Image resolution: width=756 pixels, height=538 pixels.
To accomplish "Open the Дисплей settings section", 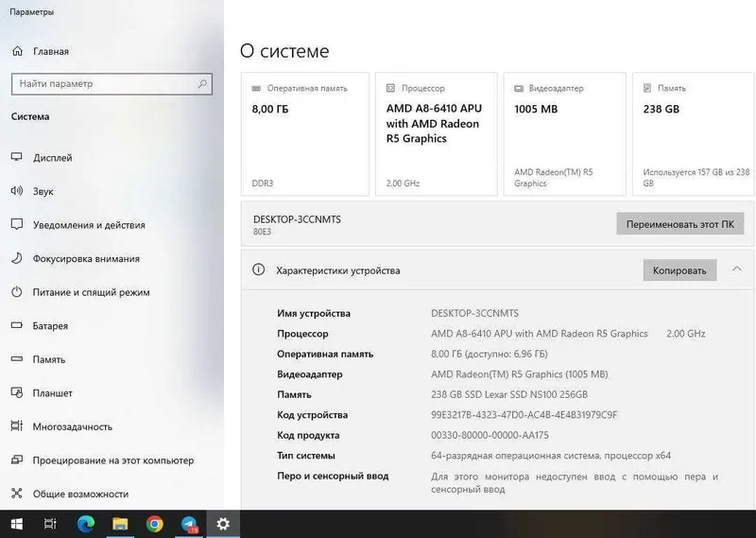I will [x=53, y=158].
